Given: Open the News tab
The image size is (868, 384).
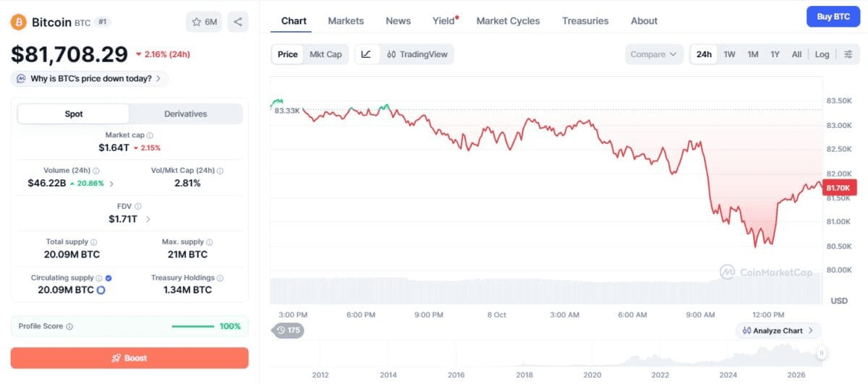Looking at the screenshot, I should coord(398,21).
